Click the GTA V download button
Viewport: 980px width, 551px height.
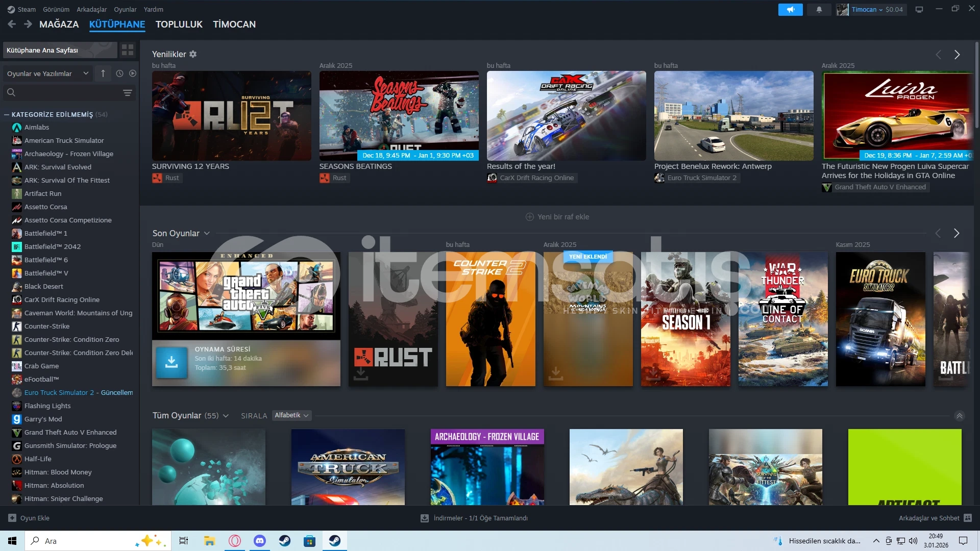[x=171, y=362]
